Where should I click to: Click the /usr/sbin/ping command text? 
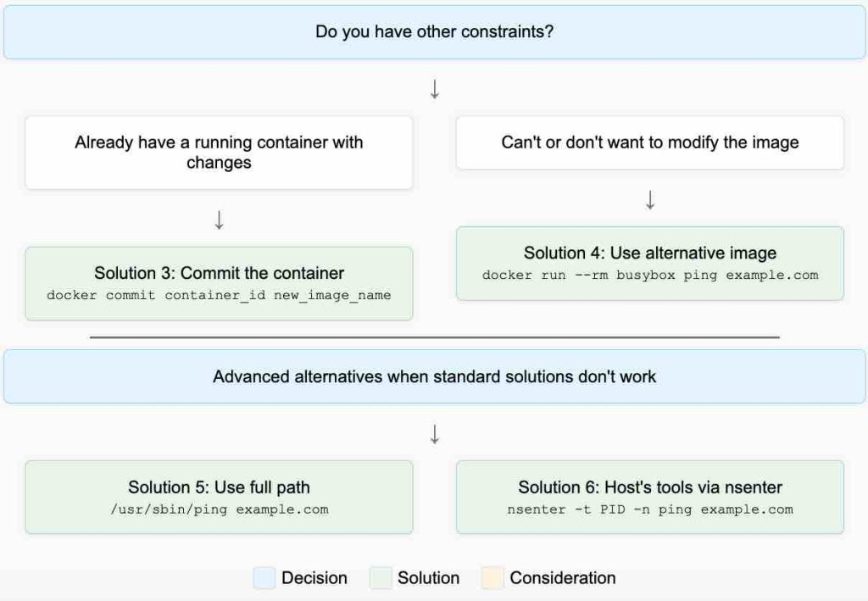[x=219, y=509]
